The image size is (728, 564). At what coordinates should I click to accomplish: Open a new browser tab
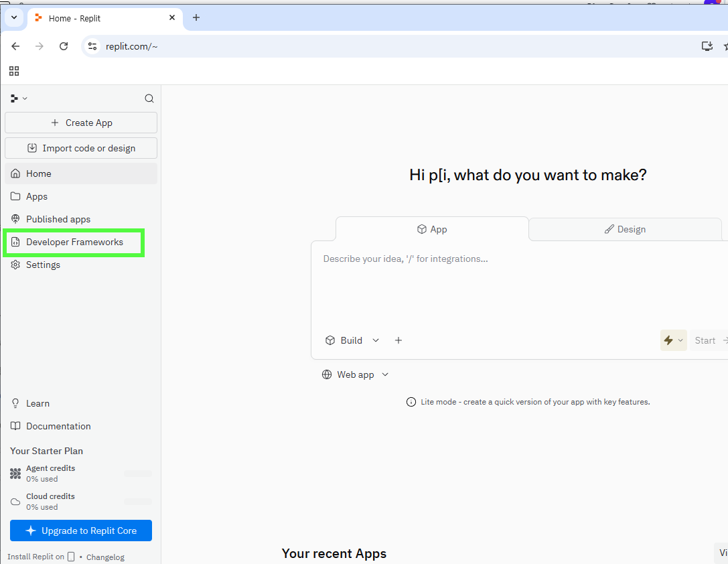196,18
